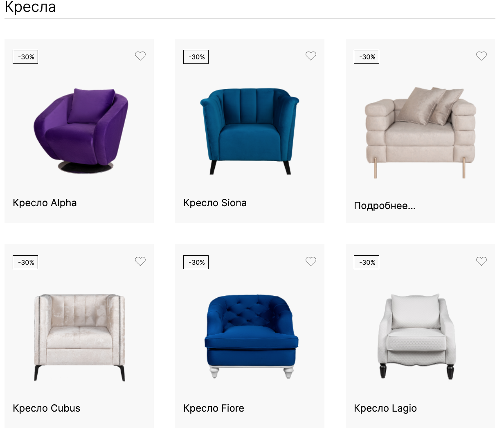This screenshot has width=504, height=428.
Task: Open the Кресло Siona title link
Action: point(215,203)
